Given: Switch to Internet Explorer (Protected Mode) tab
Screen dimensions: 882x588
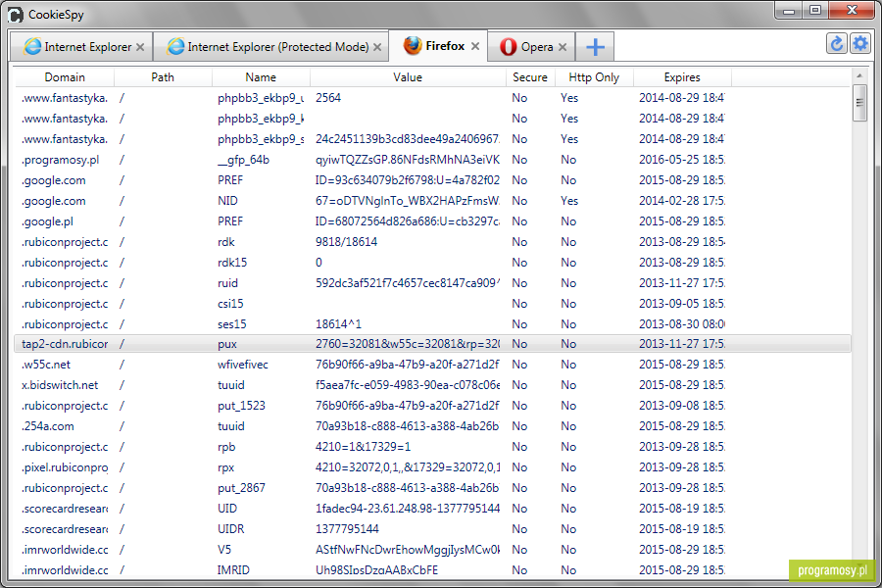Looking at the screenshot, I should (270, 47).
